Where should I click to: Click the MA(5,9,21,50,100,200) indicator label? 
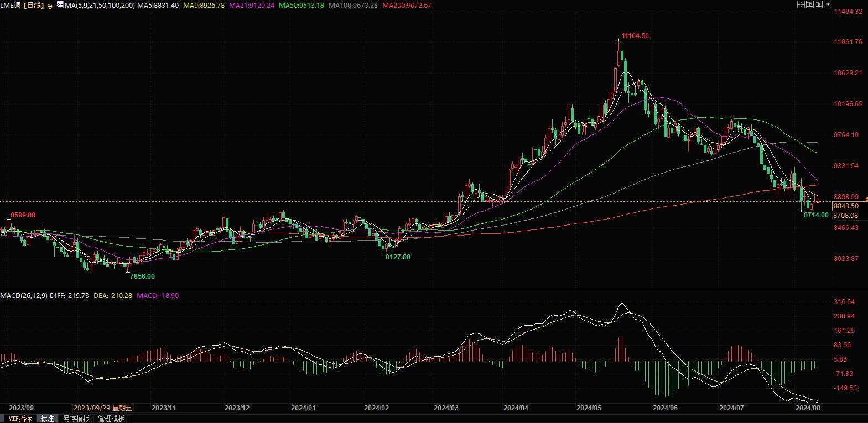[100, 6]
